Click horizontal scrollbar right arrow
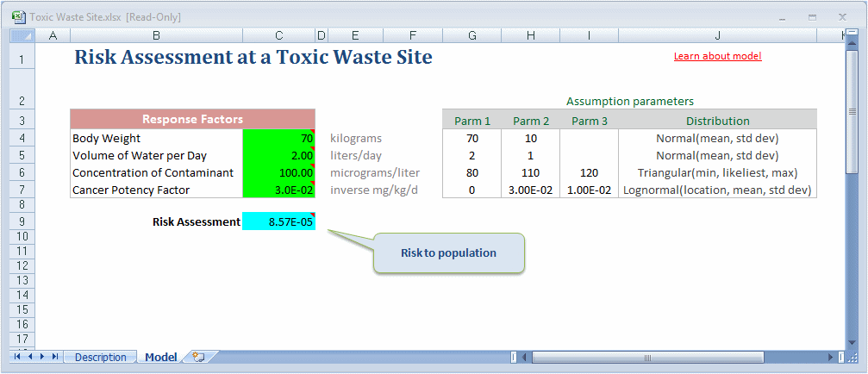Image resolution: width=868 pixels, height=374 pixels. tap(831, 358)
